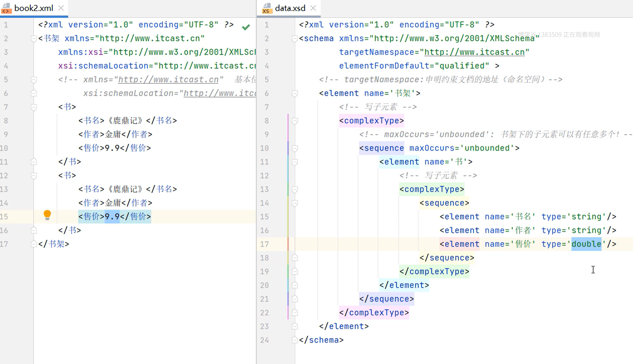Open the targetNamespace itcast.cn link

474,52
